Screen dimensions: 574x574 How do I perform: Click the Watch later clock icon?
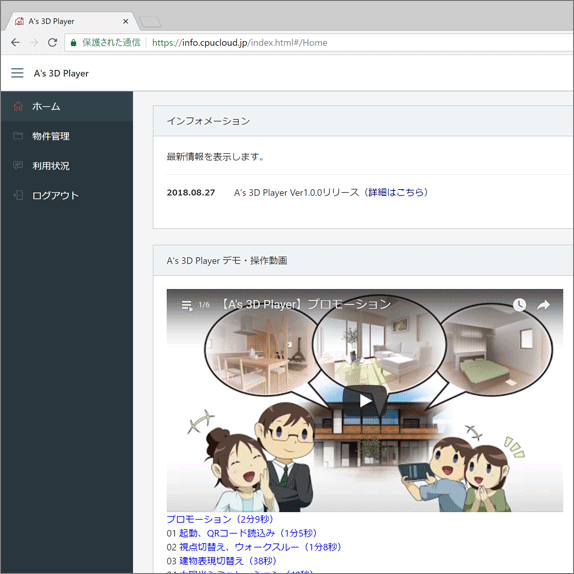click(519, 305)
